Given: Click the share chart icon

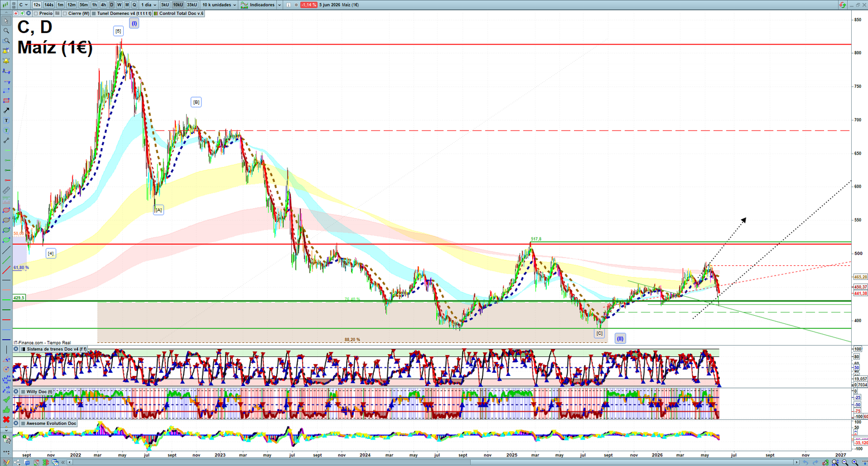Looking at the screenshot, I should [x=17, y=462].
